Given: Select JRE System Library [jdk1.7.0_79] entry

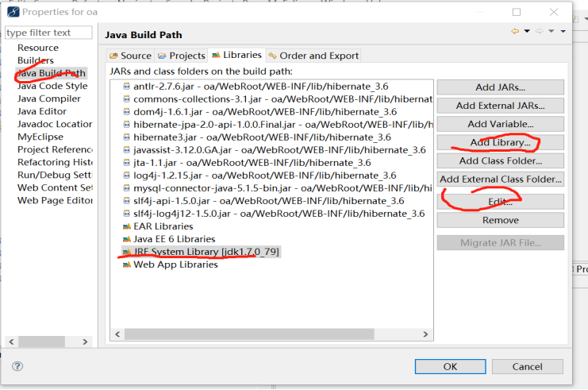Looking at the screenshot, I should [201, 252].
